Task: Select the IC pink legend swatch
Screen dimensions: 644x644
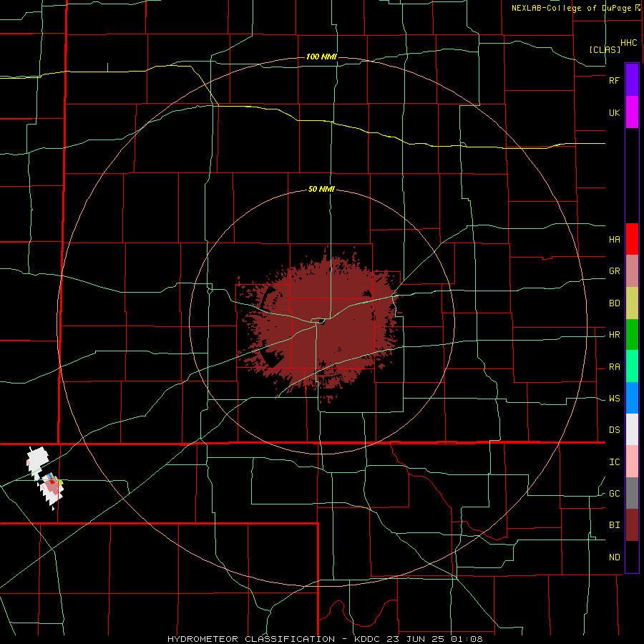Action: [632, 462]
